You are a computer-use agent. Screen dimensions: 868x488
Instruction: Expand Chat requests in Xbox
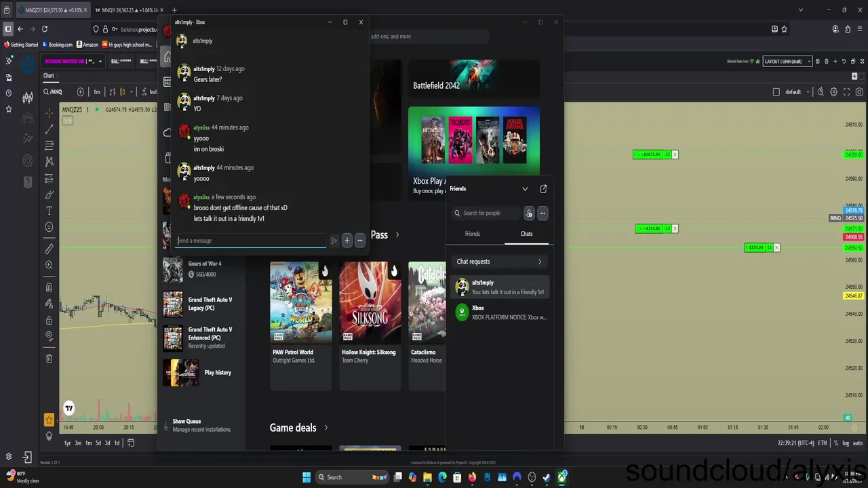(499, 262)
